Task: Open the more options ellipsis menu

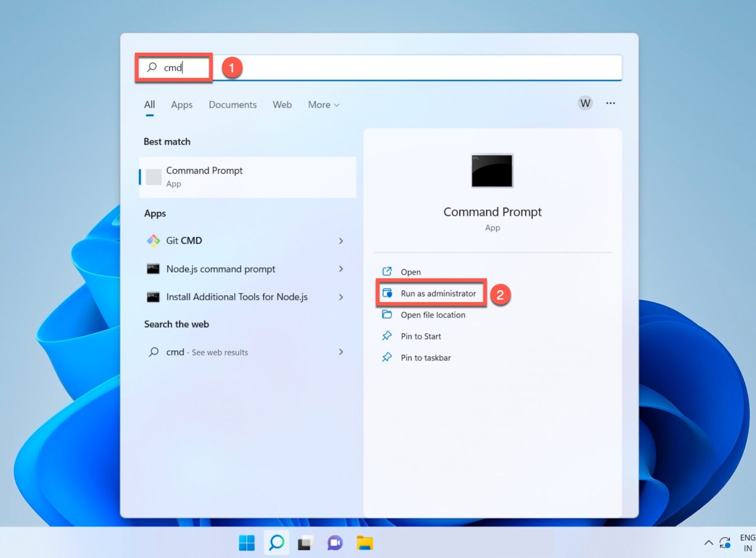Action: (611, 103)
